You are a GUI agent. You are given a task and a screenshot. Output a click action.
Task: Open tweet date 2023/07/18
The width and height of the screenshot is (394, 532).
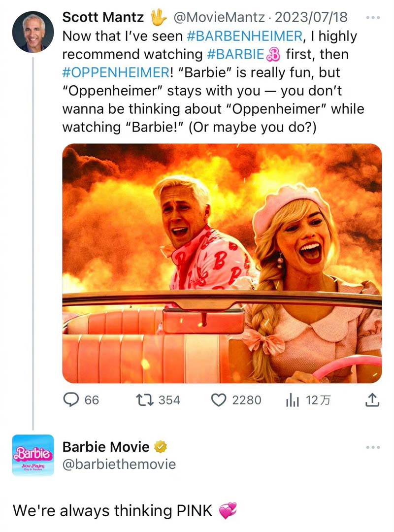tap(311, 17)
